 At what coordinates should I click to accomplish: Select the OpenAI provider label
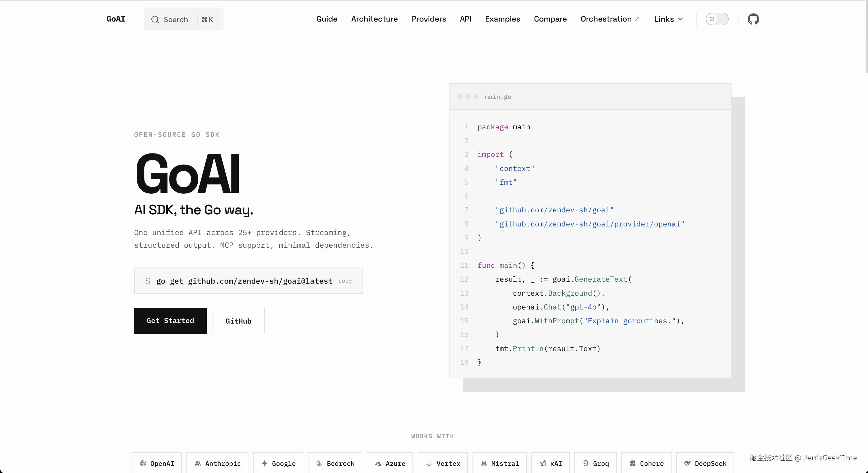pyautogui.click(x=162, y=464)
